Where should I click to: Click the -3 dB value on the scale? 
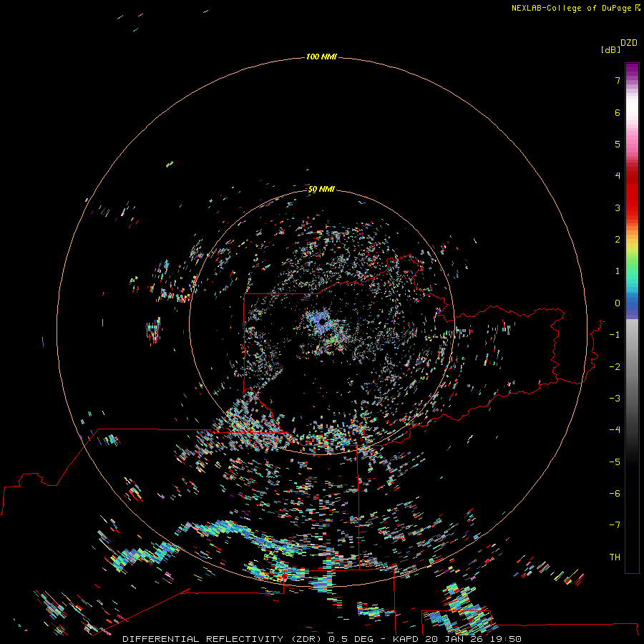click(615, 399)
